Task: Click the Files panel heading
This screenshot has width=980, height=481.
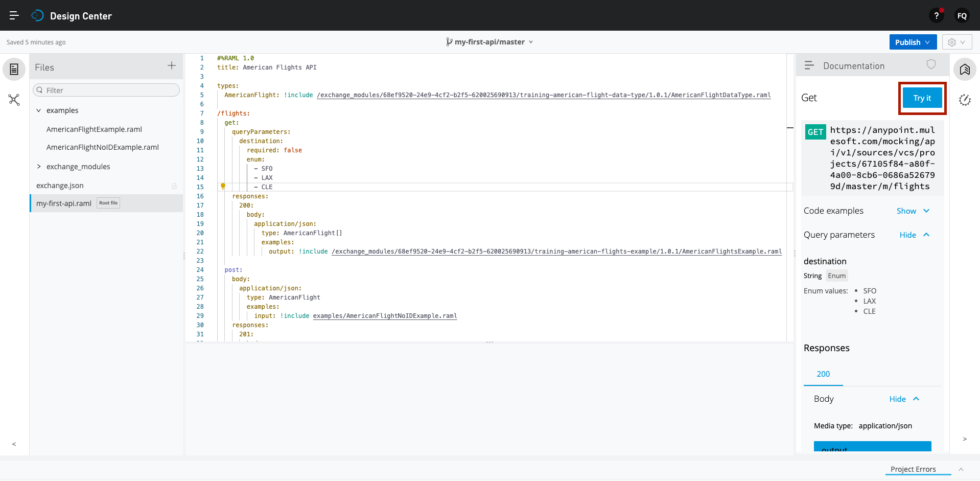Action: coord(44,67)
